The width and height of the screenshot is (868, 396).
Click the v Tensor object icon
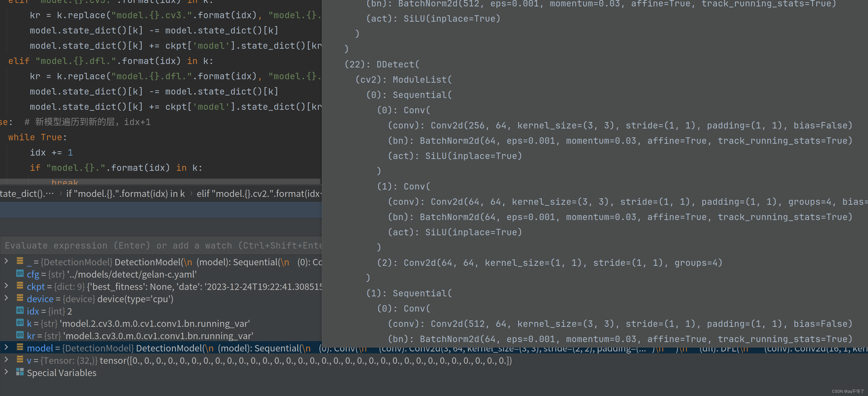[x=20, y=360]
